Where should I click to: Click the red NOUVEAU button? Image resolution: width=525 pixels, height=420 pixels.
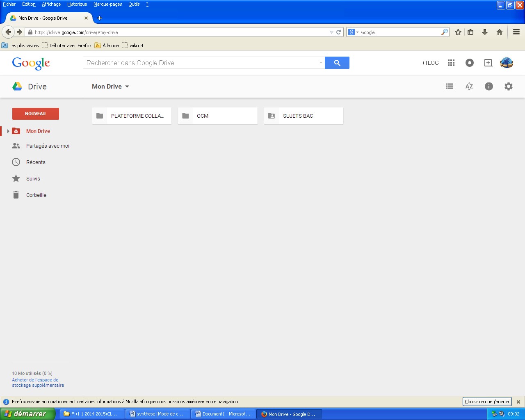pos(35,114)
